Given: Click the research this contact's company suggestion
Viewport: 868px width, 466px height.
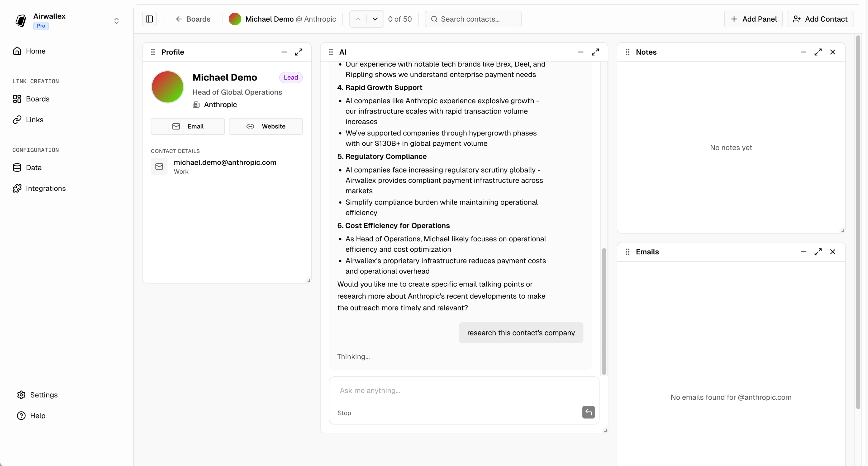Looking at the screenshot, I should pos(521,333).
